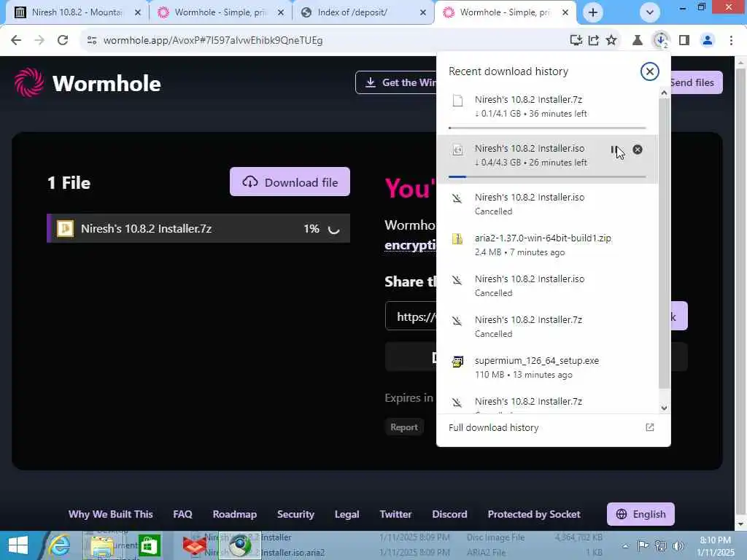Close the Niresh 10.8.2 tab

tap(138, 12)
